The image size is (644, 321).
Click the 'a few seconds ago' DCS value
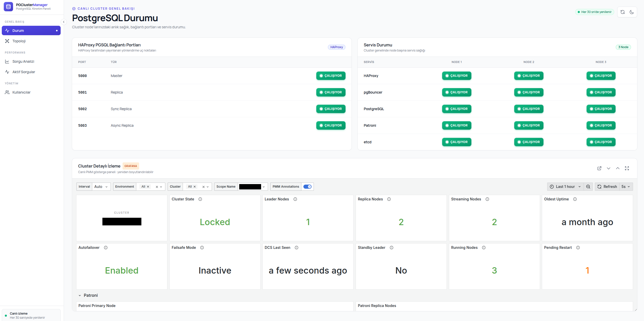pos(308,271)
